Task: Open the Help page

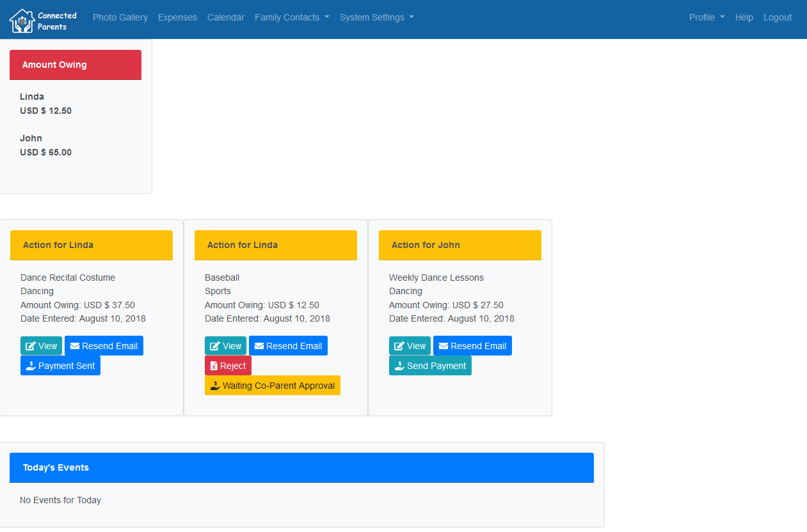Action: click(x=744, y=17)
